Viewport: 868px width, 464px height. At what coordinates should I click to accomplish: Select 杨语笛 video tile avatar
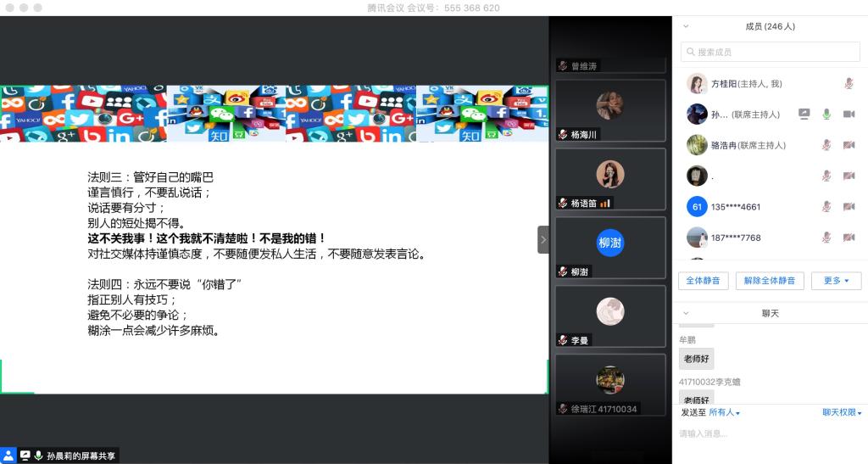[610, 174]
